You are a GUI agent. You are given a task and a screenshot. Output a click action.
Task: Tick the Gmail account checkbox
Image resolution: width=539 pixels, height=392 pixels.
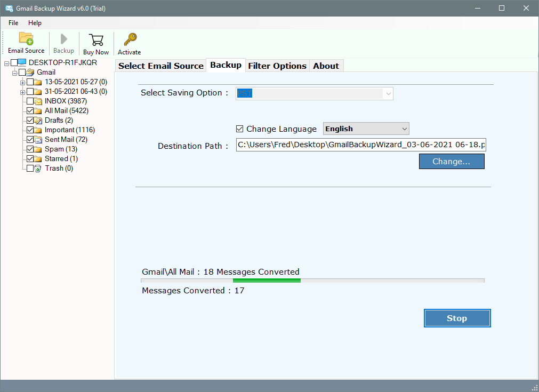(22, 72)
